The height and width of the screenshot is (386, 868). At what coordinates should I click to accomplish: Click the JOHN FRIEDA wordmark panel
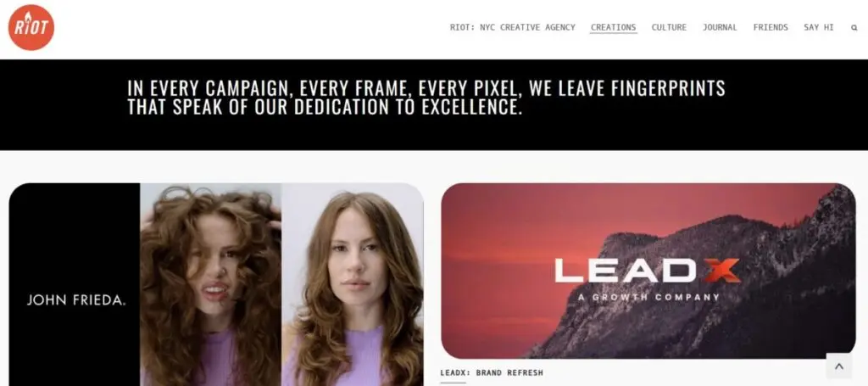pos(75,285)
